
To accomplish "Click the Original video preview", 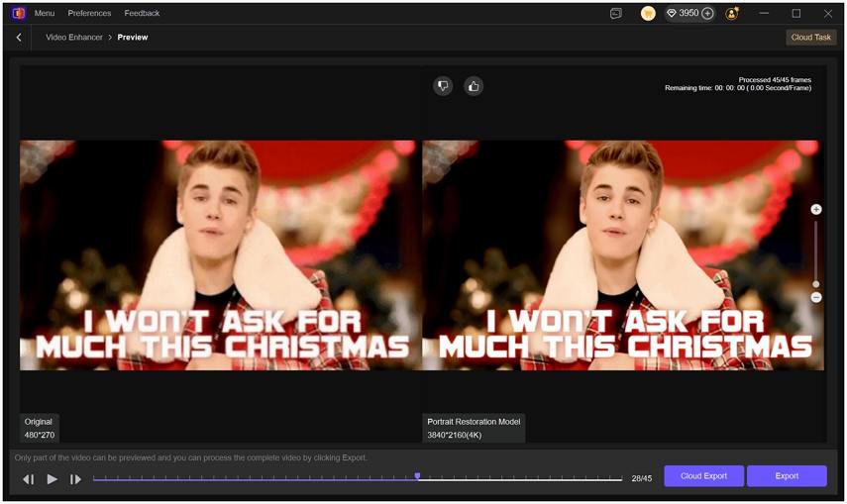I will coord(220,255).
